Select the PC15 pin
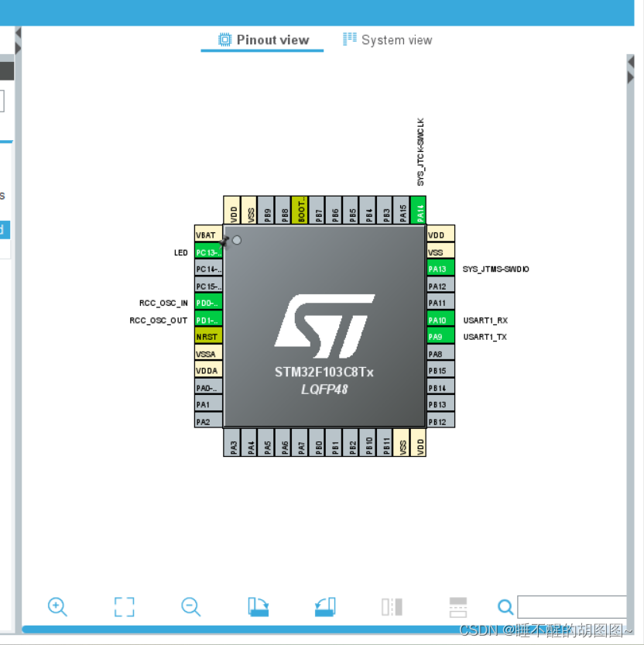The image size is (644, 645). point(208,286)
